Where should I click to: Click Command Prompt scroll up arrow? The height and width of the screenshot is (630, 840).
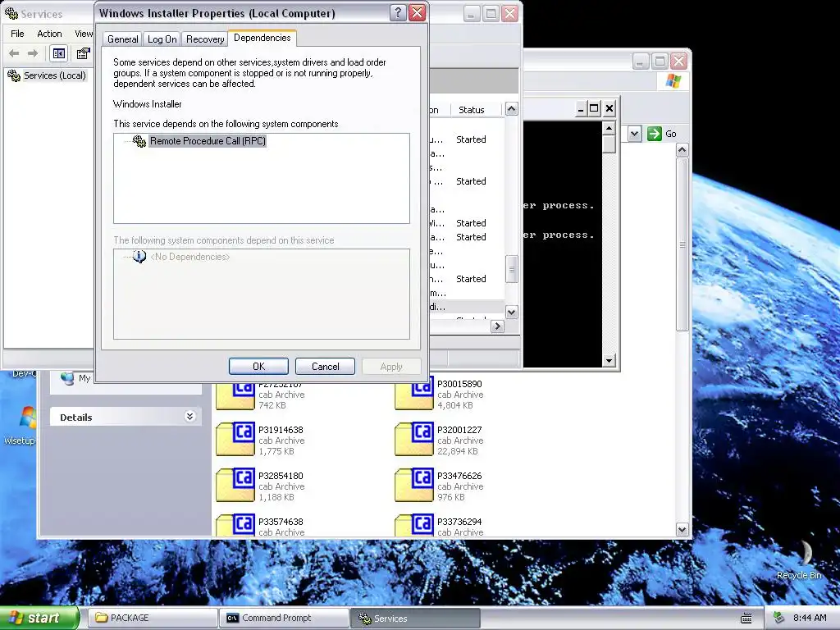pyautogui.click(x=609, y=128)
